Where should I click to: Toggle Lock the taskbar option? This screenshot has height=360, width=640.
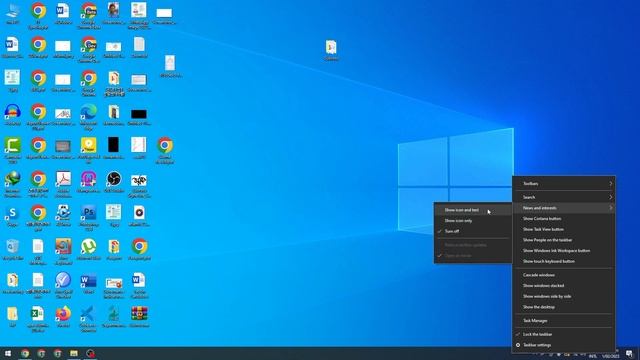point(564,334)
